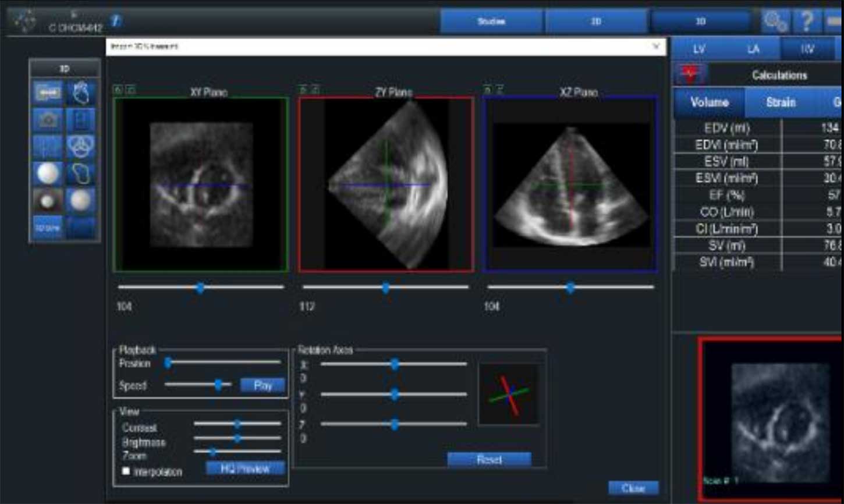The image size is (844, 504).
Task: Open help with the question mark icon
Action: pos(807,22)
